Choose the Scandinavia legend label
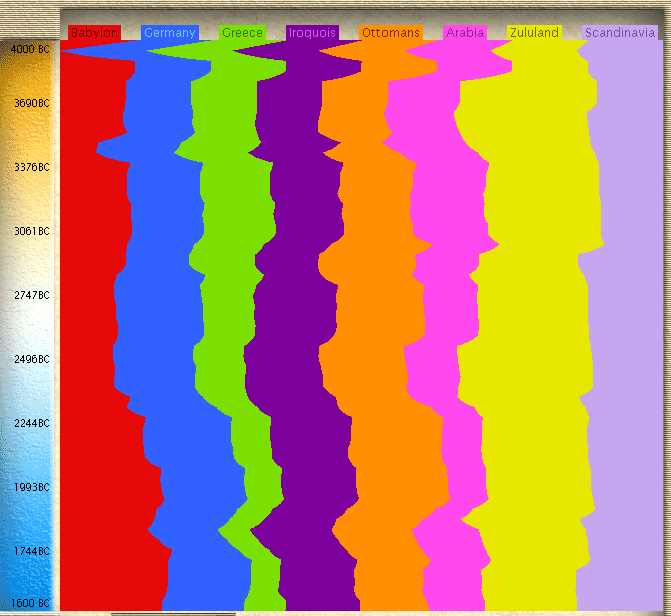This screenshot has width=671, height=616. pyautogui.click(x=620, y=33)
